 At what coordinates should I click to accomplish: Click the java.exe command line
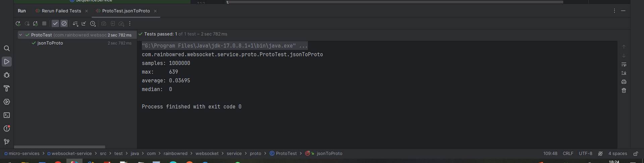click(224, 46)
